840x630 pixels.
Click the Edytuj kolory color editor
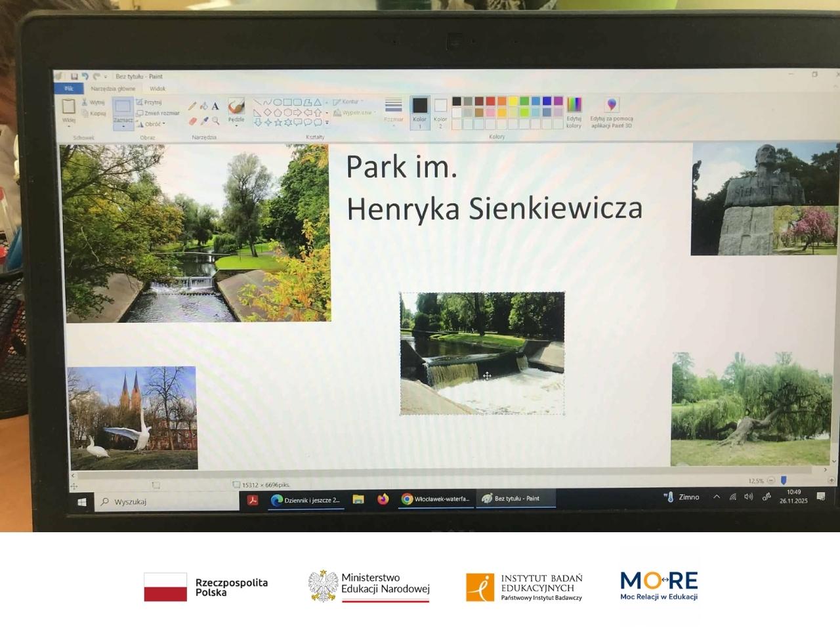coord(574,112)
